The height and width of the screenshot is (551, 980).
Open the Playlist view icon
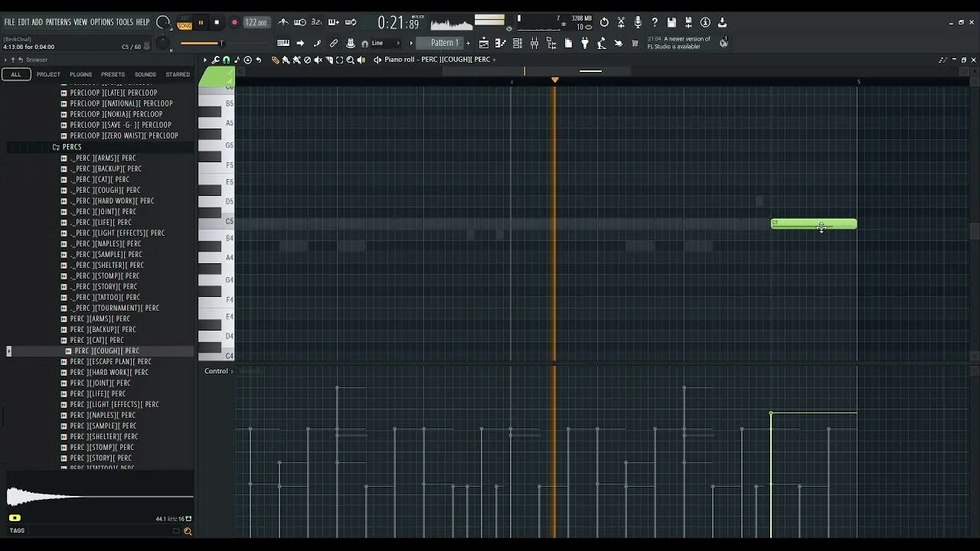484,44
